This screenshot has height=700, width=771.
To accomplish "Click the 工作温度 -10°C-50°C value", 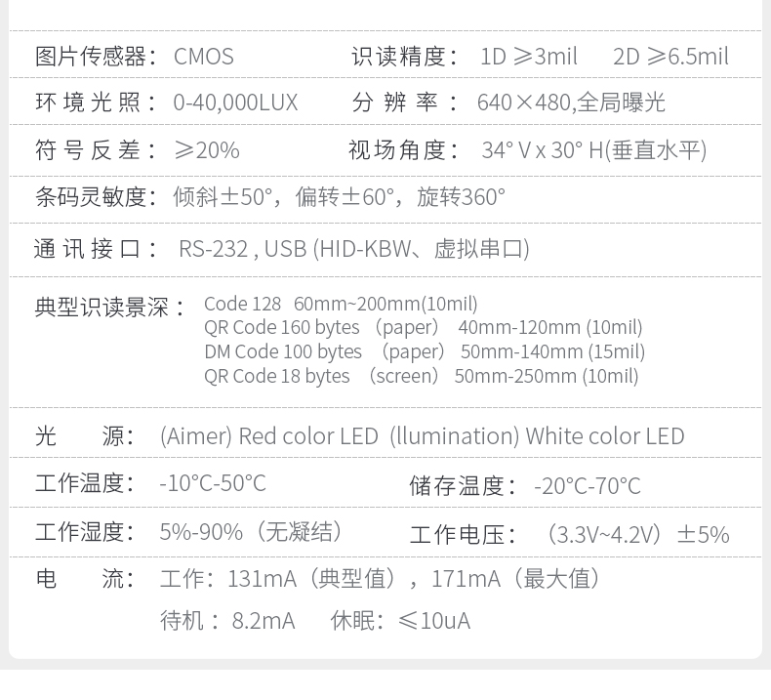I will click(x=213, y=483).
